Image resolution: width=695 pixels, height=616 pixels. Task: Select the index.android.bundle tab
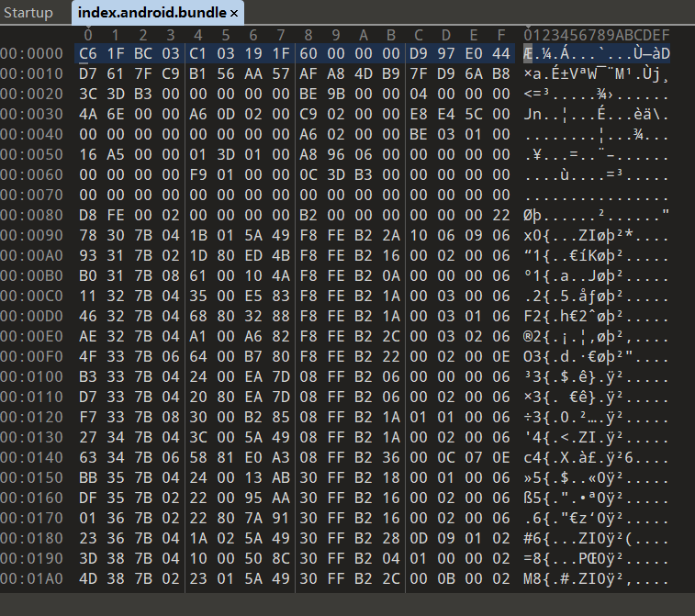pos(152,13)
